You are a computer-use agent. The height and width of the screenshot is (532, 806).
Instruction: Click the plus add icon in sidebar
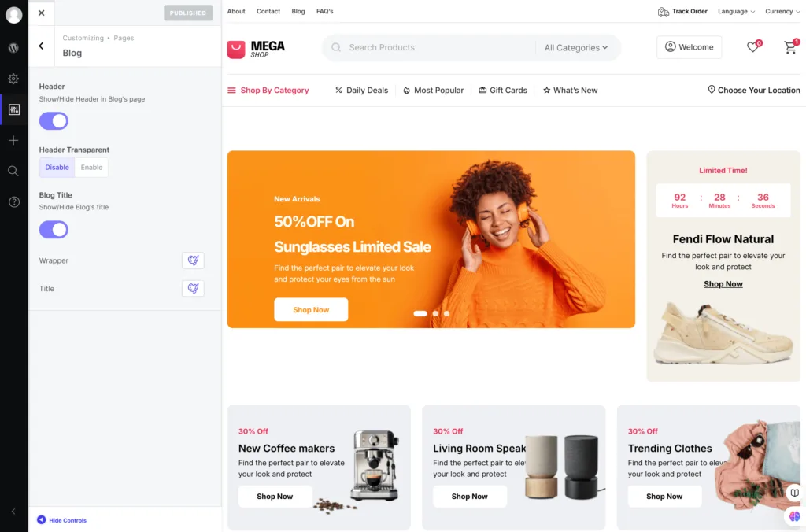(x=14, y=140)
